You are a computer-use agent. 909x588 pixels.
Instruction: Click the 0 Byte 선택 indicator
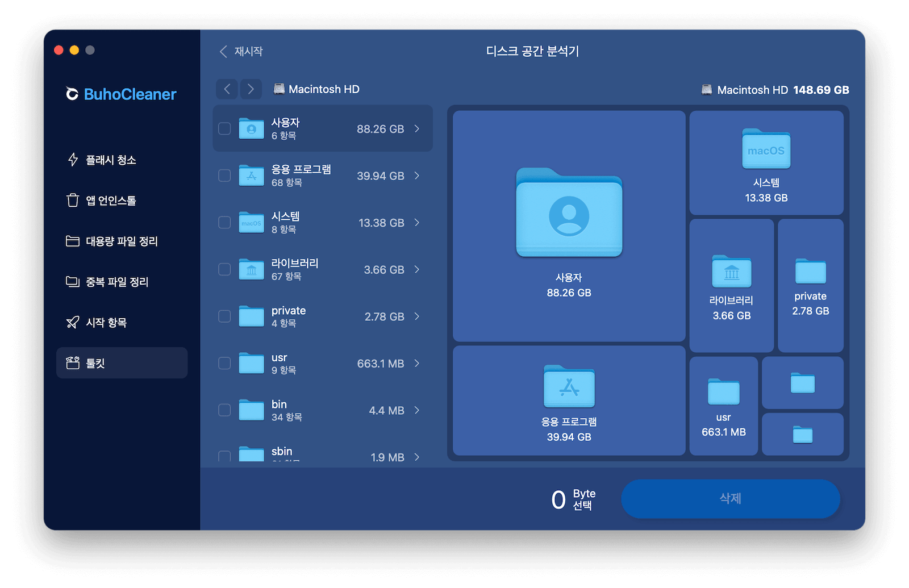574,499
